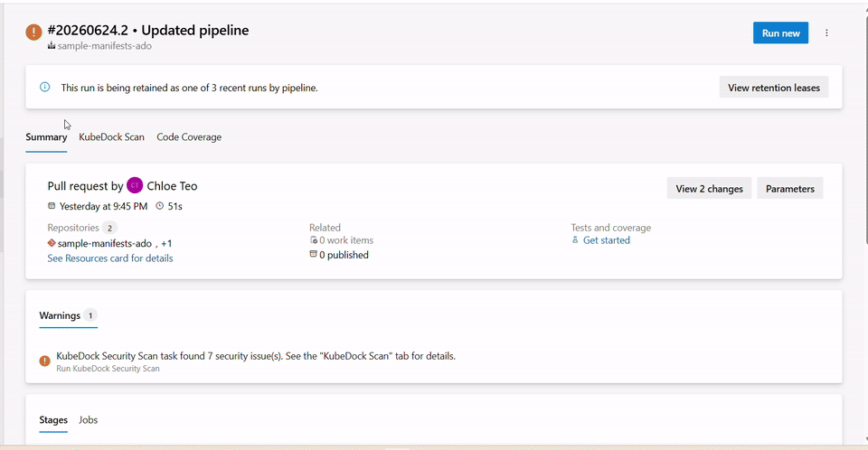The height and width of the screenshot is (450, 868).
Task: Click the clock icon beside 51s duration
Action: 159,206
